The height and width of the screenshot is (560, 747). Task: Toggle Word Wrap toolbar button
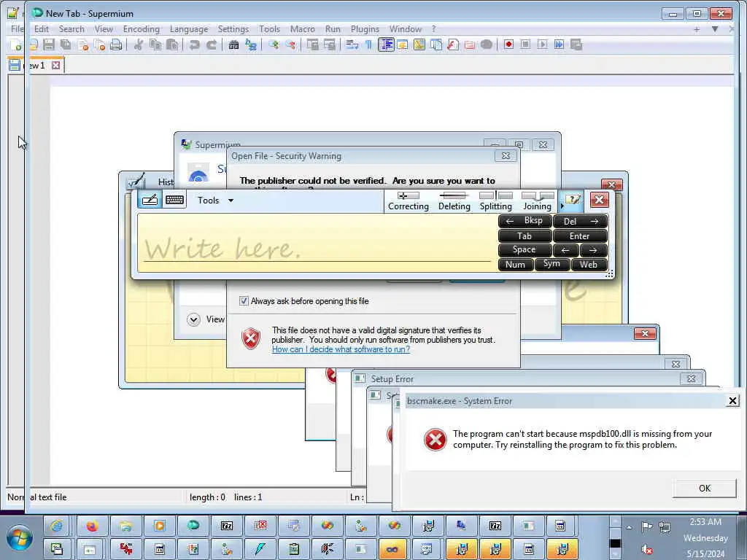(x=352, y=44)
